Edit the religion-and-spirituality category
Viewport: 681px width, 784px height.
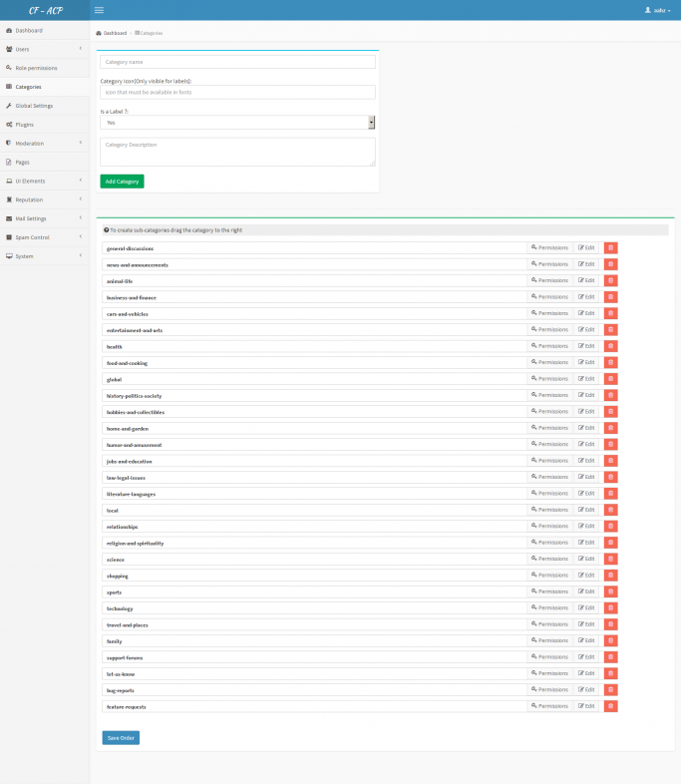586,543
